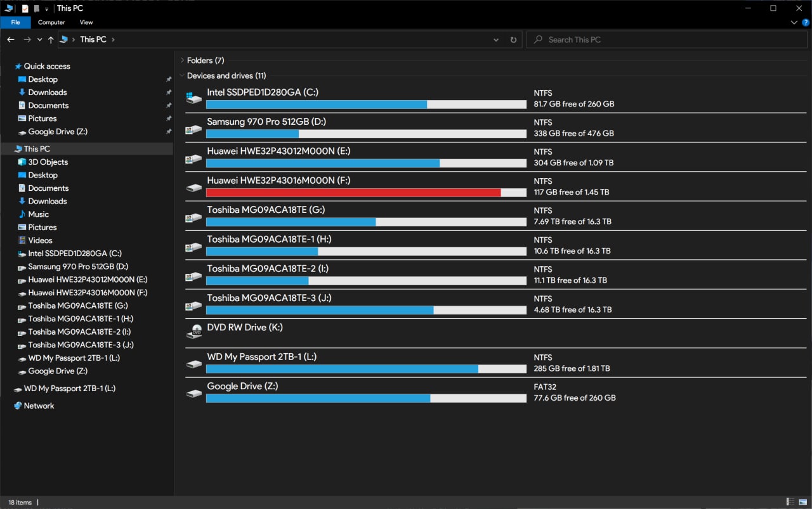Screen dimensions: 812x509
Task: Click Music icon in navigation pane
Action: point(22,214)
